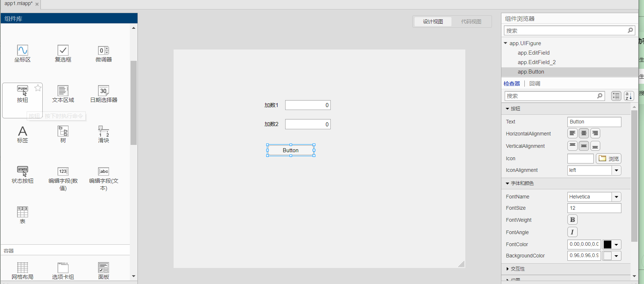Open the 检查器 inspector tab
Screen dimensions: 644x284
(x=512, y=83)
